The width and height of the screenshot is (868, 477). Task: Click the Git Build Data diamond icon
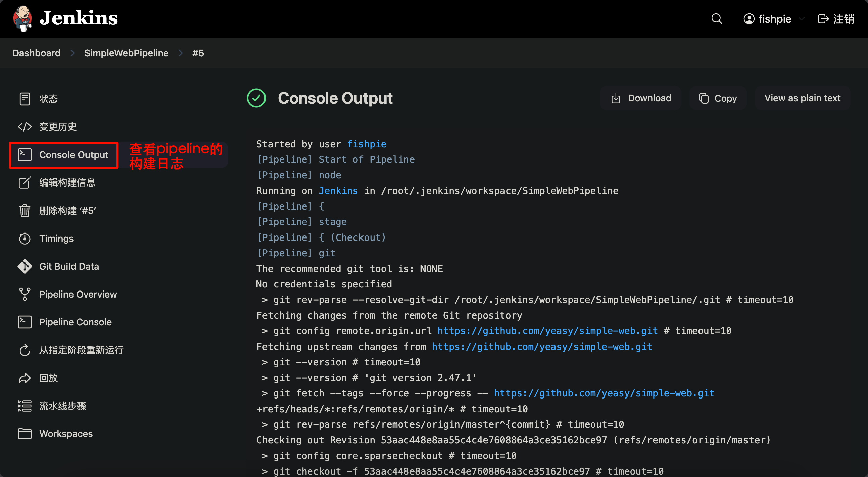coord(25,267)
